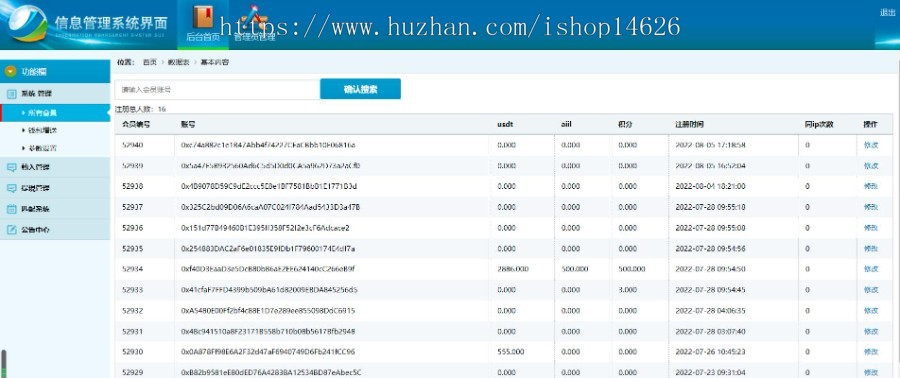
Task: Select 参数设置 in the sidebar
Action: click(42, 148)
